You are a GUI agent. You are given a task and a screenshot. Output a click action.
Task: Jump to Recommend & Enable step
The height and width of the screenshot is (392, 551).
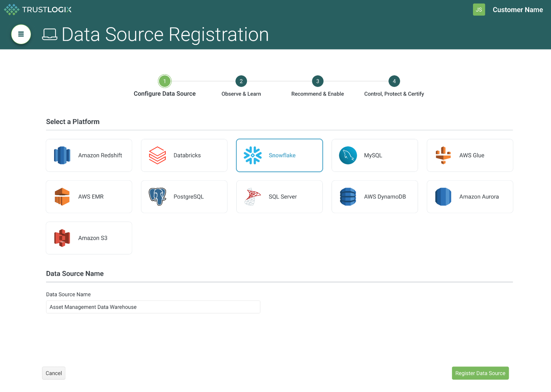tap(317, 81)
